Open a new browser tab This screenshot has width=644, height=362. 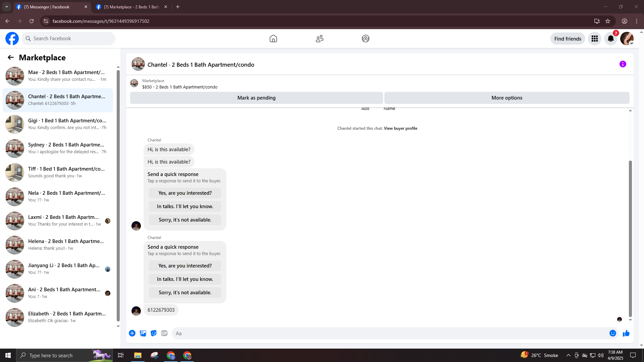pyautogui.click(x=178, y=7)
